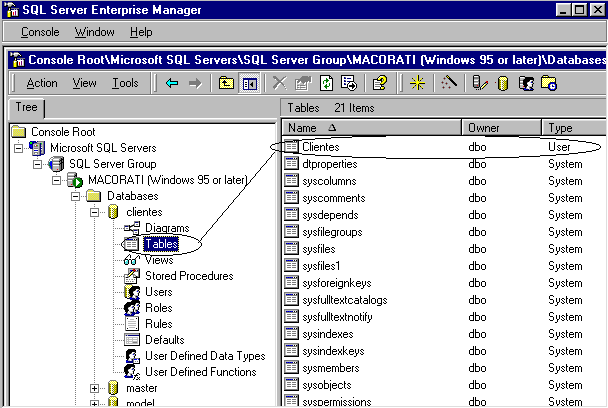Click the Forward arrow toolbar icon
Image resolution: width=608 pixels, height=408 pixels.
[195, 83]
